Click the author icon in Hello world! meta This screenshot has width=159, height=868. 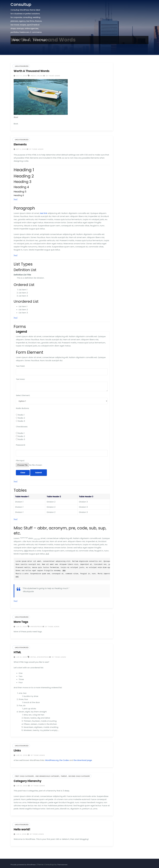28,834
